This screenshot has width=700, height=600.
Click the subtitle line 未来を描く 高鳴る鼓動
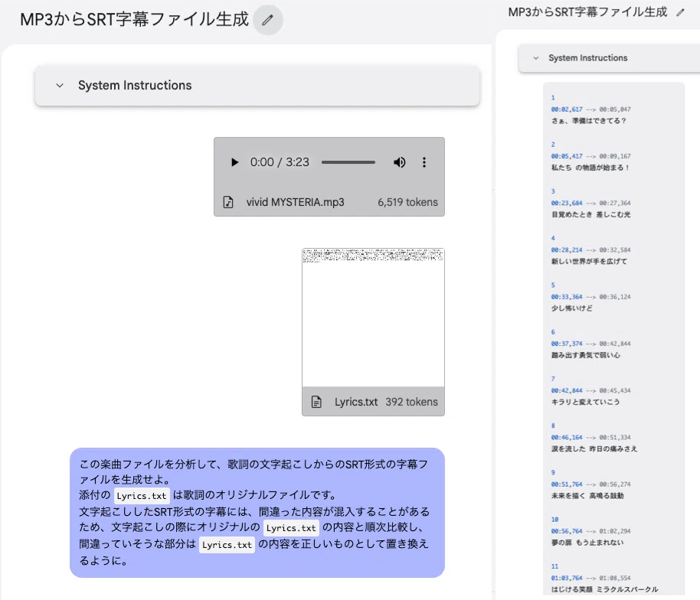click(587, 496)
